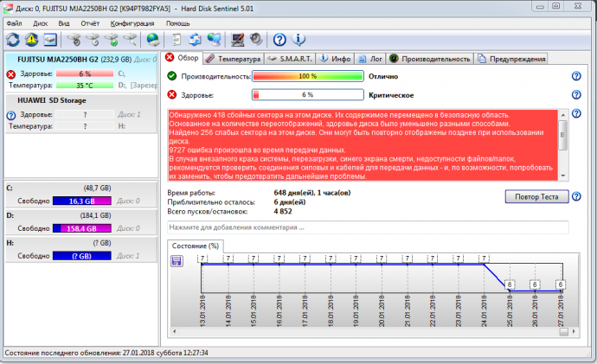Click red error icon next to Здоровье overview
Image resolution: width=597 pixels, height=364 pixels.
[172, 95]
